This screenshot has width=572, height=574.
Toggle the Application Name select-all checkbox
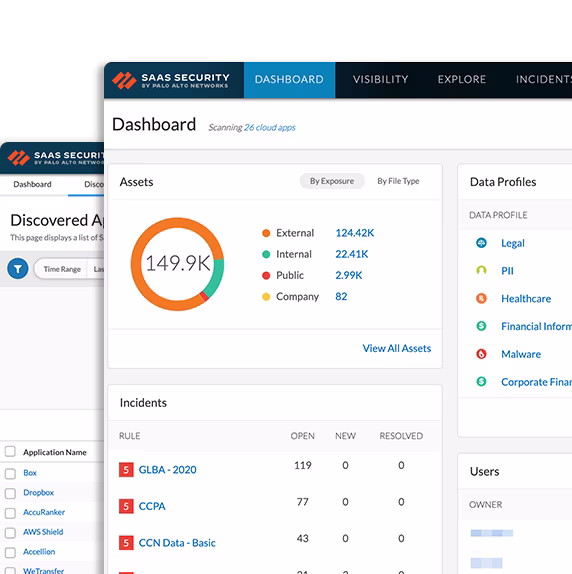click(x=10, y=451)
